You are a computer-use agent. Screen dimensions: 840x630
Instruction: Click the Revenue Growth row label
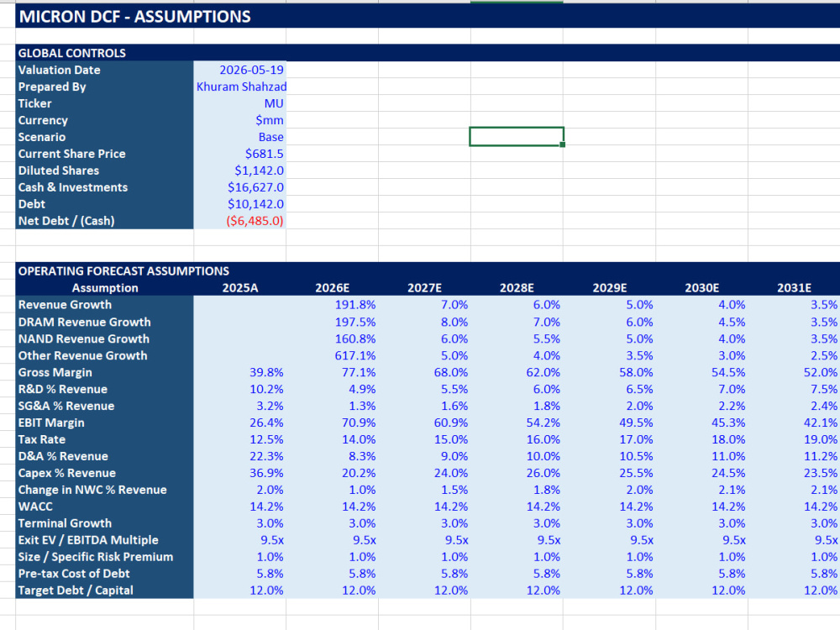point(65,305)
